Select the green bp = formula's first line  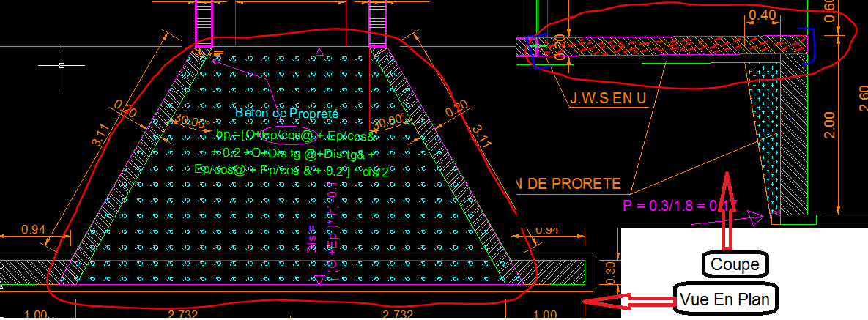pyautogui.click(x=296, y=135)
